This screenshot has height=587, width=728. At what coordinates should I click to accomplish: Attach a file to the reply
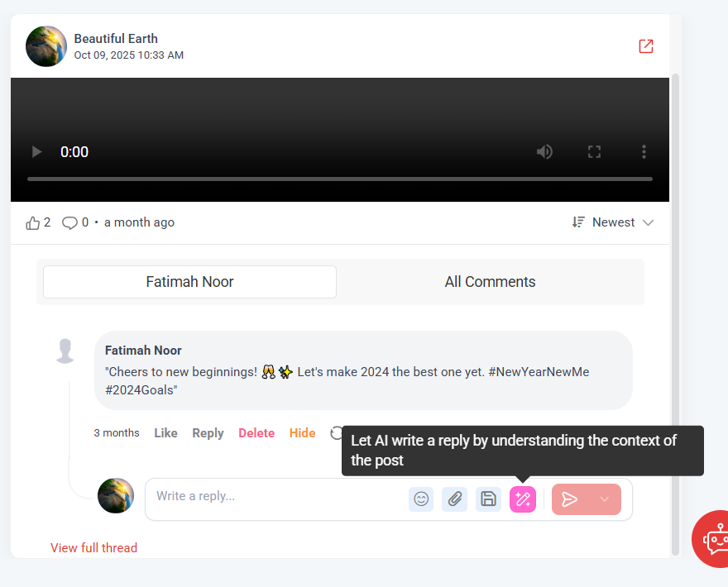click(x=454, y=499)
